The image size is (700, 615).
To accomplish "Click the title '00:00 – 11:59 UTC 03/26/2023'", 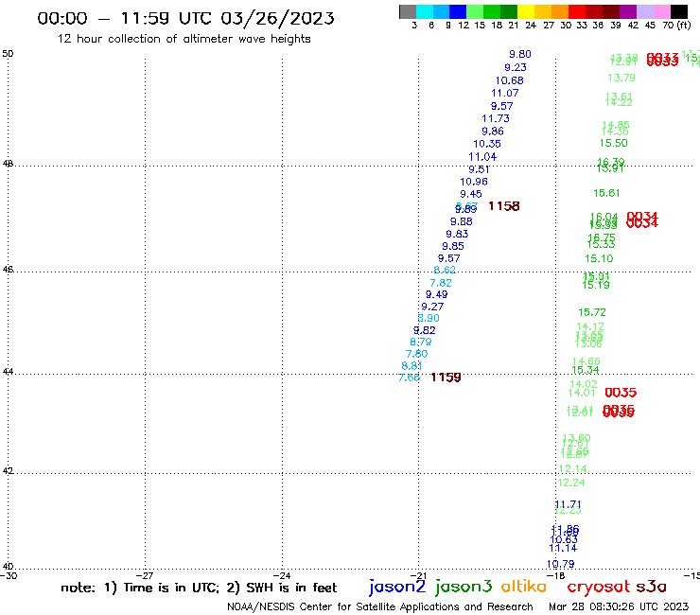I will (185, 18).
